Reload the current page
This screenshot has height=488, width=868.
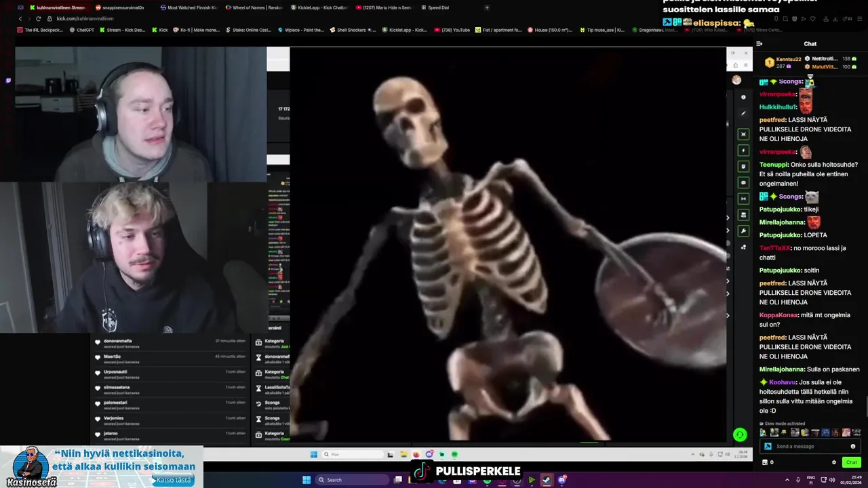[39, 18]
